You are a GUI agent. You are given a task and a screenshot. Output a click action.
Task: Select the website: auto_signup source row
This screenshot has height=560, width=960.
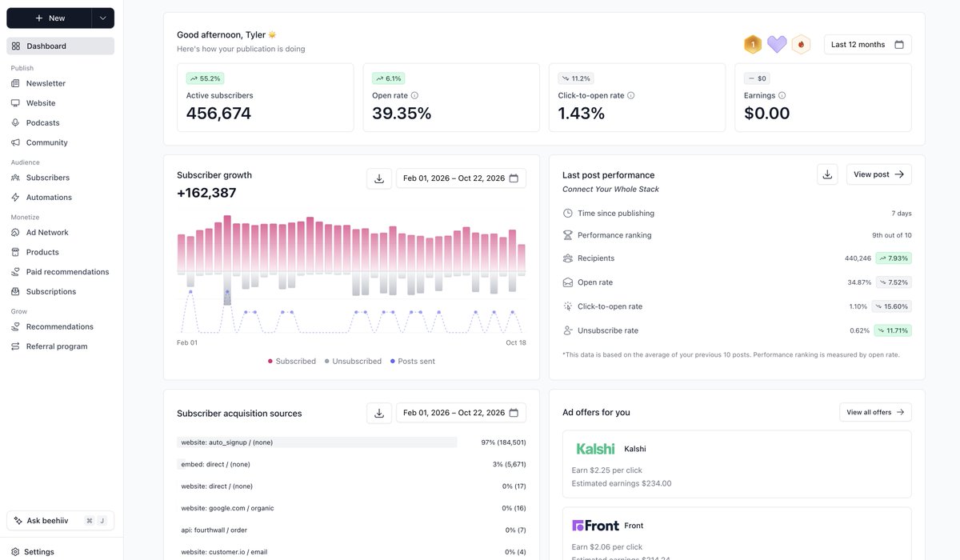coord(351,442)
